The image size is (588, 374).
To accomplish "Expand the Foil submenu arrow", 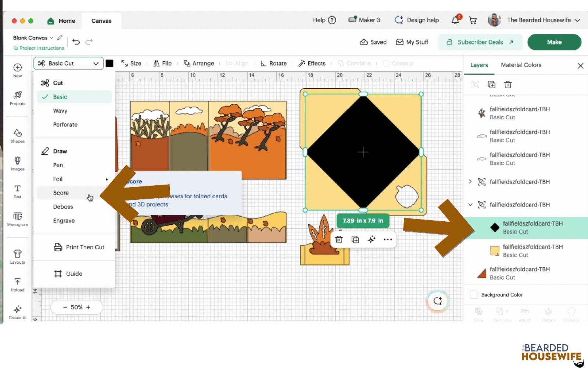I will point(107,179).
